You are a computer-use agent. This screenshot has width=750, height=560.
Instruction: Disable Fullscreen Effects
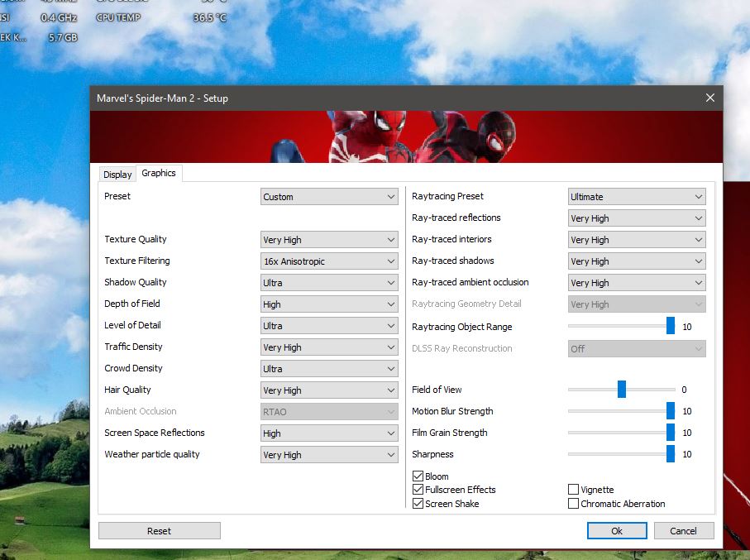tap(418, 490)
